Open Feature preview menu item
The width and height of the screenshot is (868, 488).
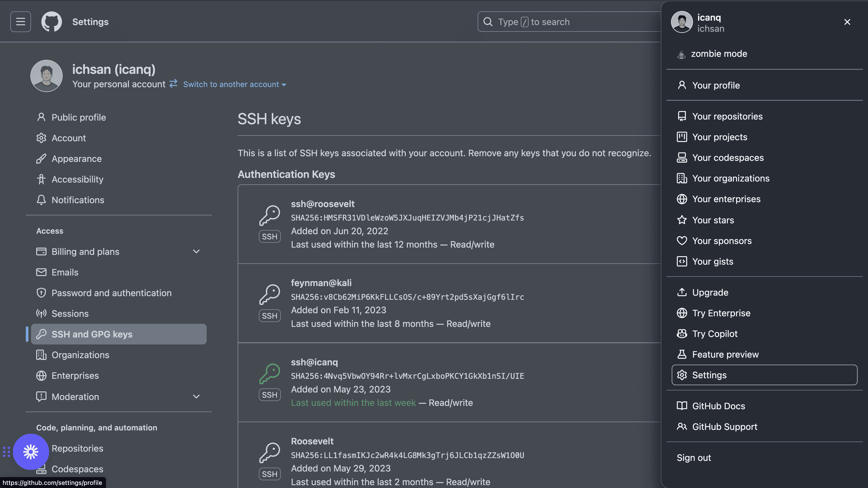pyautogui.click(x=725, y=354)
